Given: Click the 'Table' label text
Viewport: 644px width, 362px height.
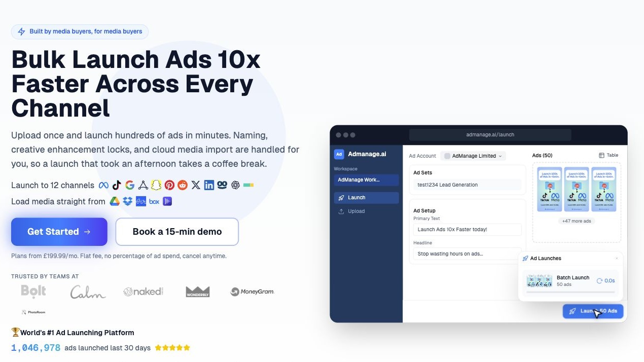Looking at the screenshot, I should 613,155.
